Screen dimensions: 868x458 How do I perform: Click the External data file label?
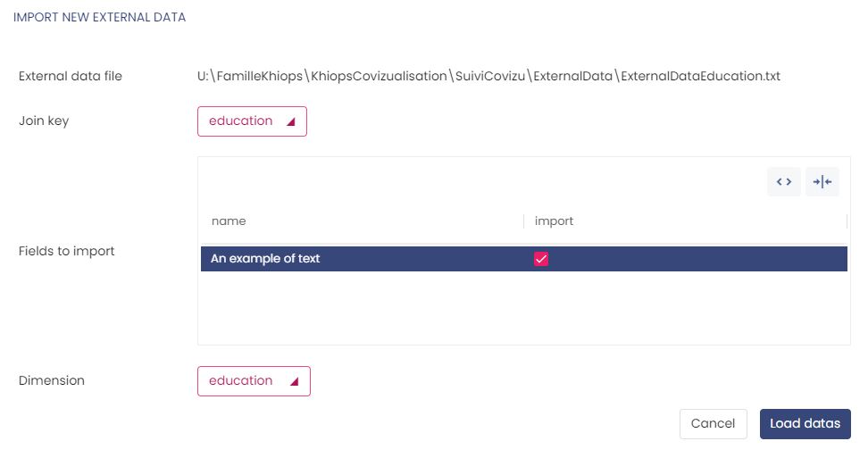pyautogui.click(x=71, y=76)
